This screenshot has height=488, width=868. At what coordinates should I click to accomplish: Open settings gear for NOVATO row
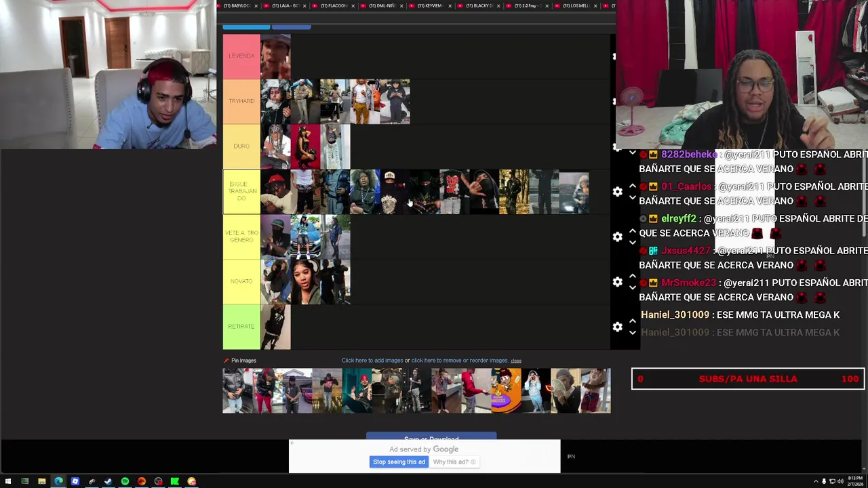tap(617, 282)
